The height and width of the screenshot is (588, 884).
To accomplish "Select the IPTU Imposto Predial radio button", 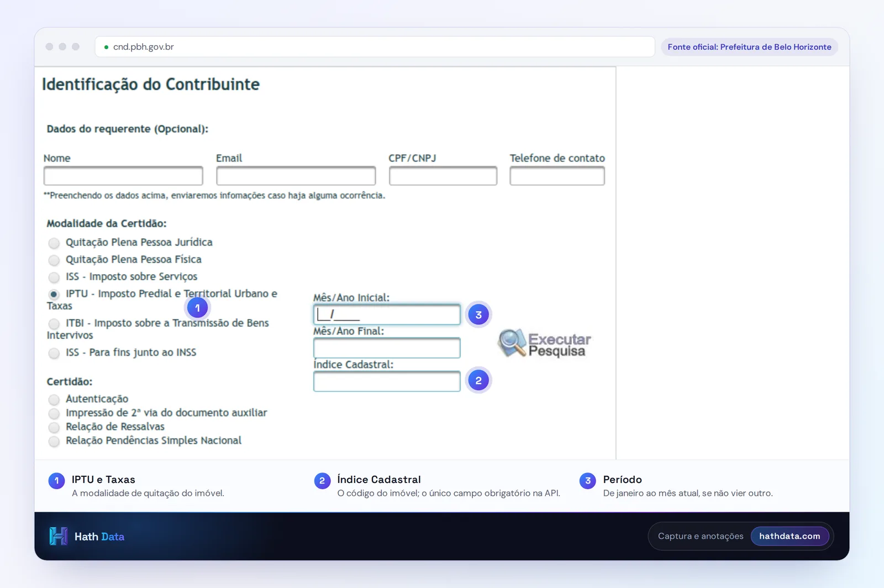I will 54,294.
